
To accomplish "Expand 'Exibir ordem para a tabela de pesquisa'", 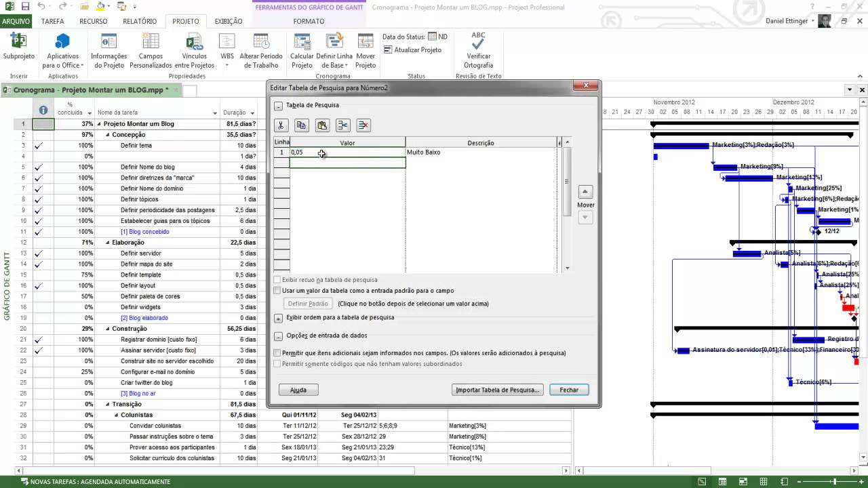I will 278,318.
